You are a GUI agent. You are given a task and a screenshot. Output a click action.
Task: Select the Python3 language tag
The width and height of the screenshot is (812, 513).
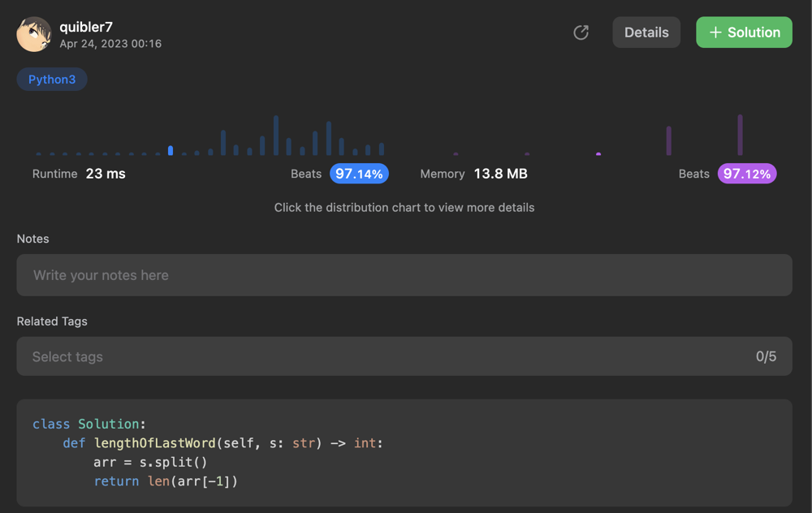[x=52, y=80]
